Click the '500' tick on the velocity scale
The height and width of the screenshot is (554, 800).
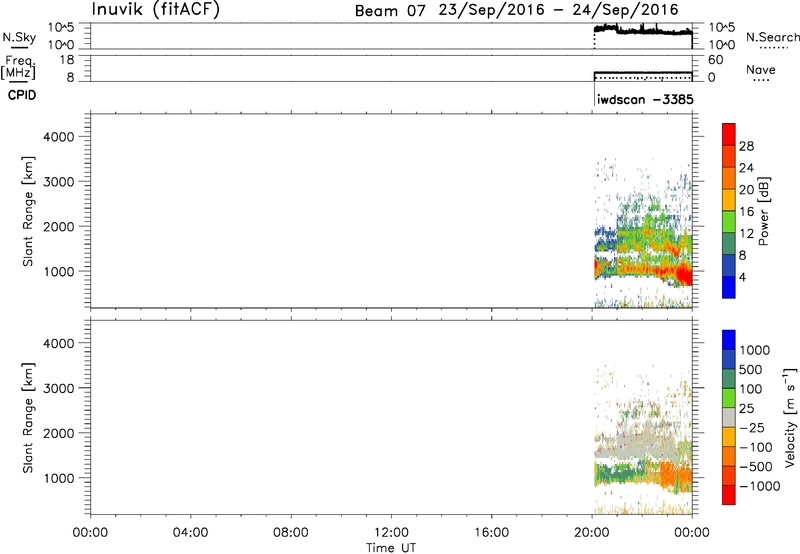[751, 370]
